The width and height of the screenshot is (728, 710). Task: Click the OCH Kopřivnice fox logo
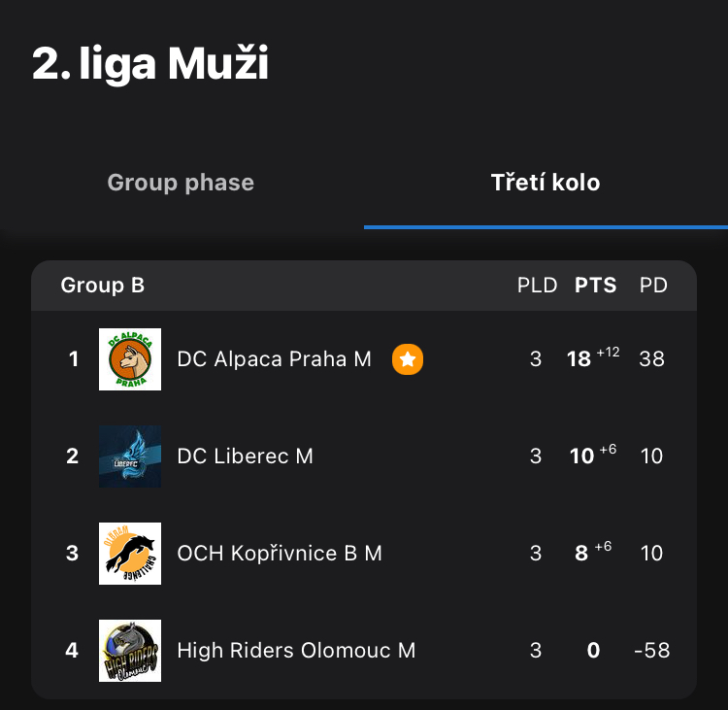(x=130, y=554)
